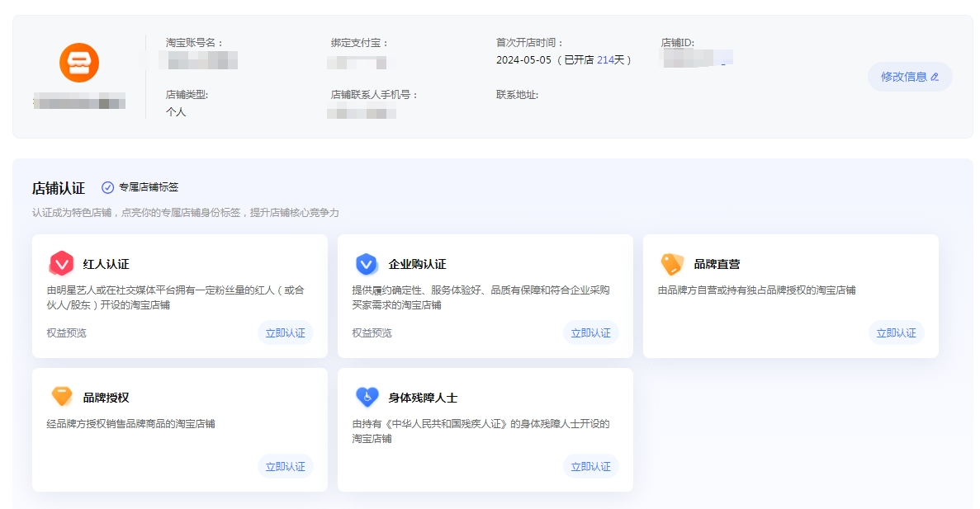Click the 联系地址 label
980x509 pixels.
point(517,95)
